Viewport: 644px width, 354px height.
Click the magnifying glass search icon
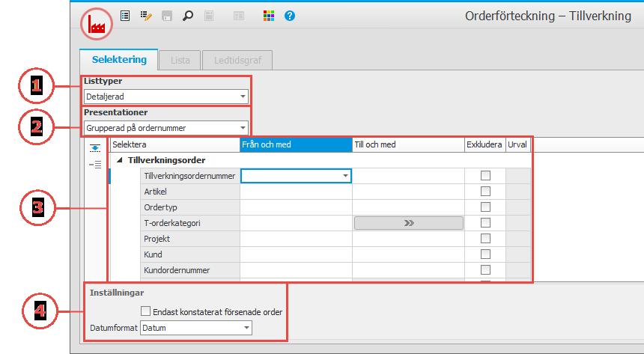tap(188, 16)
